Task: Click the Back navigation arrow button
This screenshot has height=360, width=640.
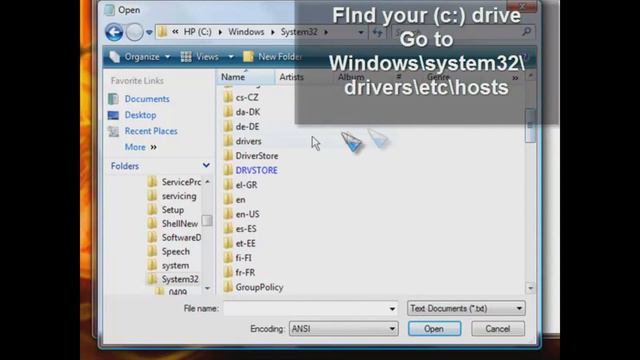Action: coord(114,32)
